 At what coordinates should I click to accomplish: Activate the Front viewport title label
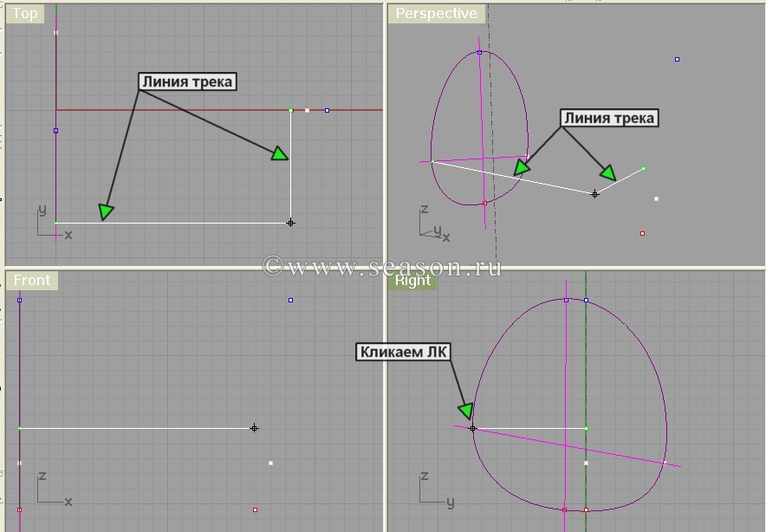pos(32,281)
